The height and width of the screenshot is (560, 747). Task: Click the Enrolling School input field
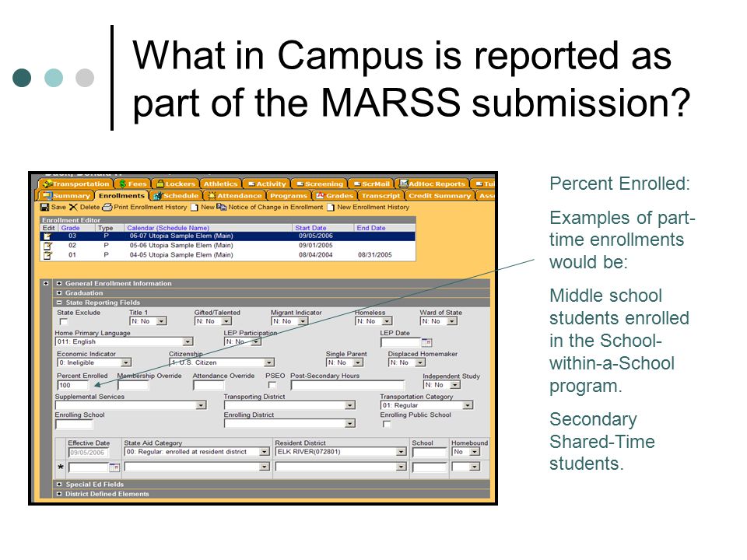tap(75, 424)
